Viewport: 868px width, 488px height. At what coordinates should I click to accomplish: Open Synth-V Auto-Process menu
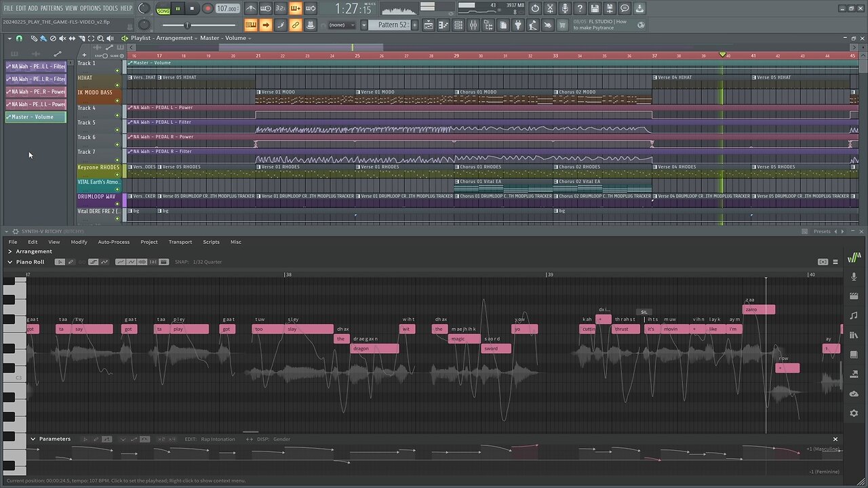(x=113, y=242)
